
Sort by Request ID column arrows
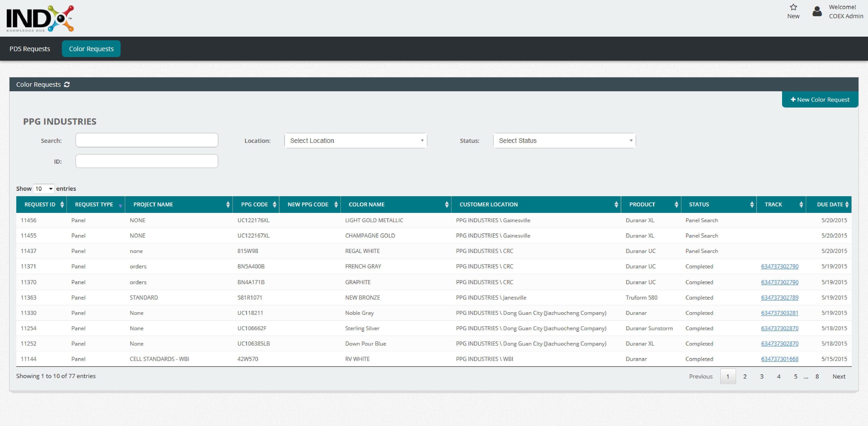[62, 204]
